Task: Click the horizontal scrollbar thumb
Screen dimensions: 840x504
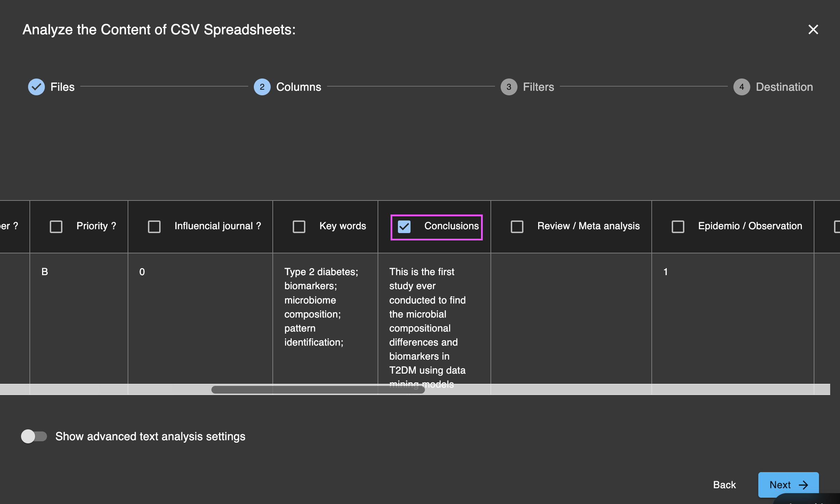Action: tap(318, 390)
